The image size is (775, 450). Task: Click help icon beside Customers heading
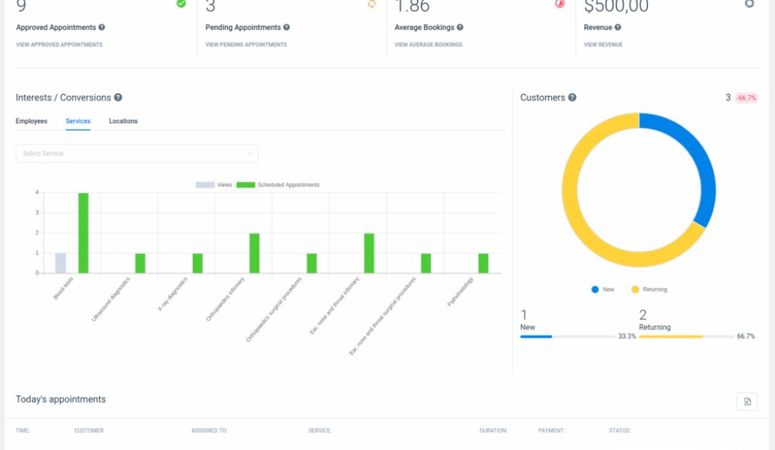pos(572,97)
